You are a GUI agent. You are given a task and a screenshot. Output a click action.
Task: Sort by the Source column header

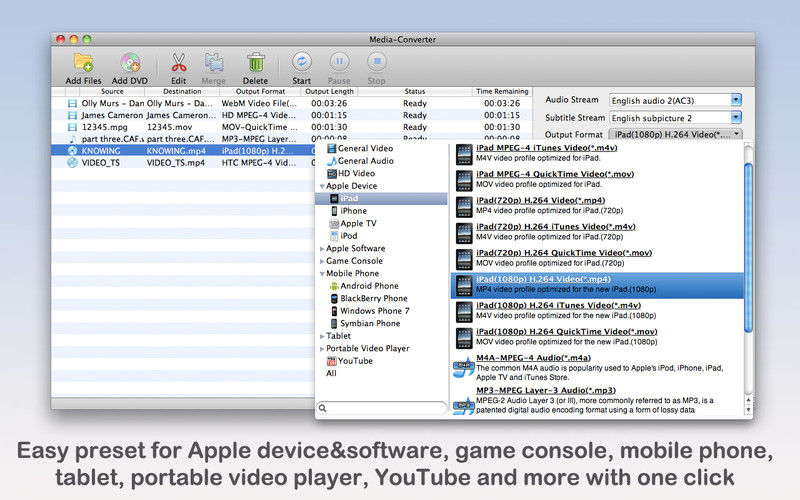click(x=112, y=91)
